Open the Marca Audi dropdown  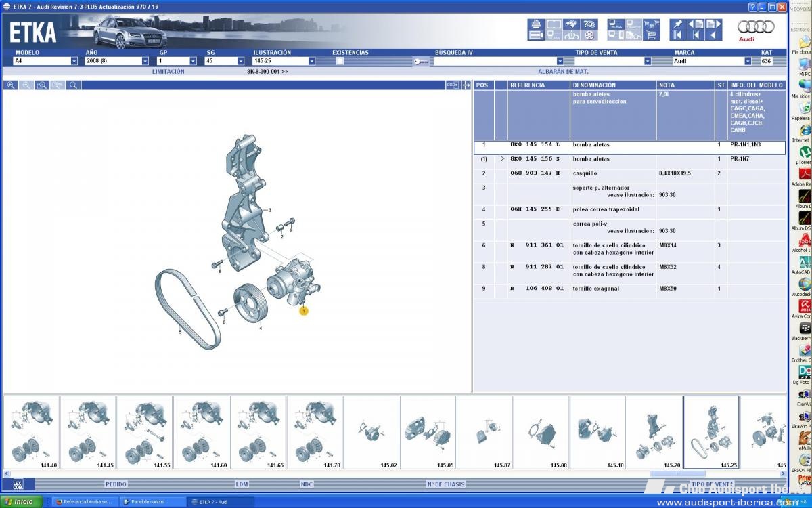[748, 61]
